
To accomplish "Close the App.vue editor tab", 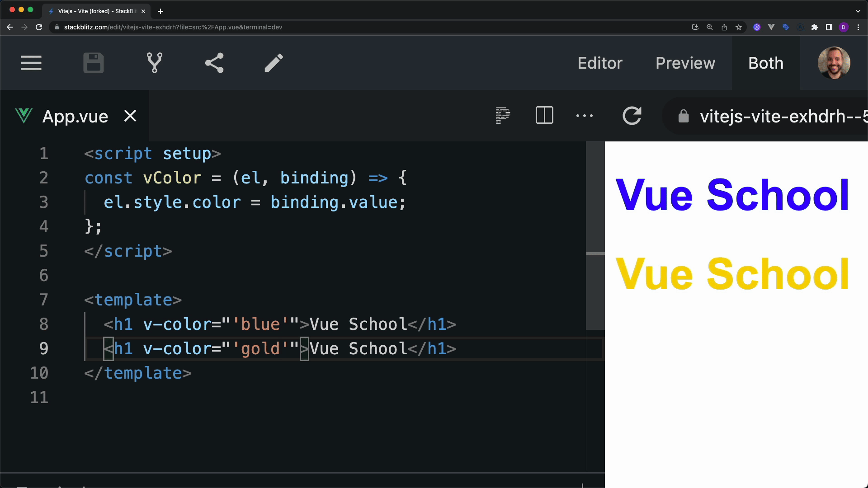I will click(x=130, y=116).
